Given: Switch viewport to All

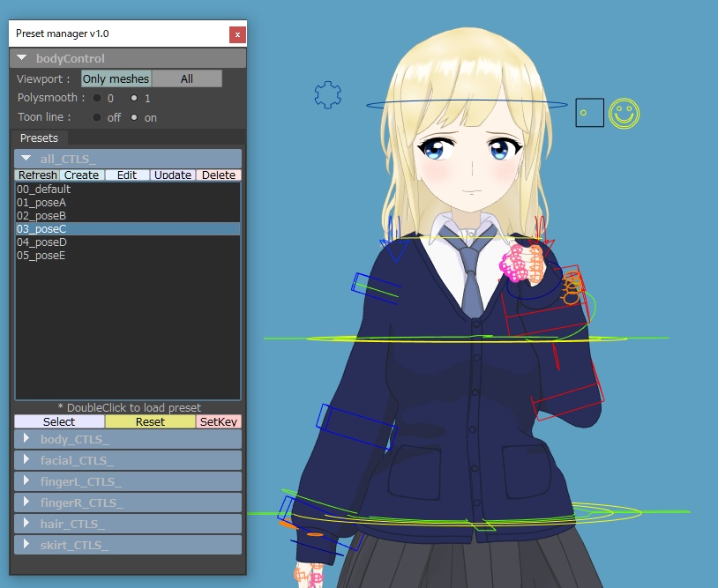Looking at the screenshot, I should click(187, 78).
